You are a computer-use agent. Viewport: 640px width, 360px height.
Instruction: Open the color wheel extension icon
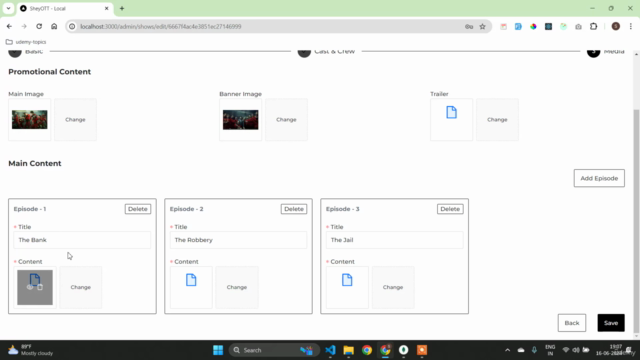(533, 27)
